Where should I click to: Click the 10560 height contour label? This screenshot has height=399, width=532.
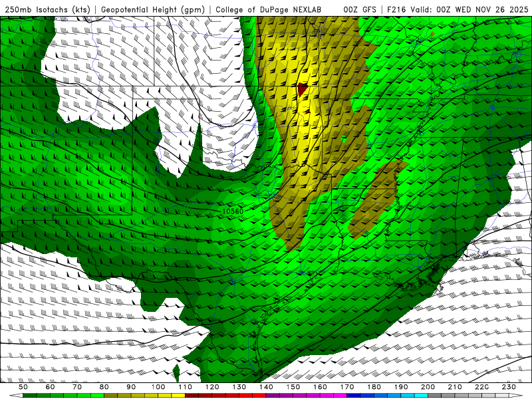pyautogui.click(x=233, y=211)
